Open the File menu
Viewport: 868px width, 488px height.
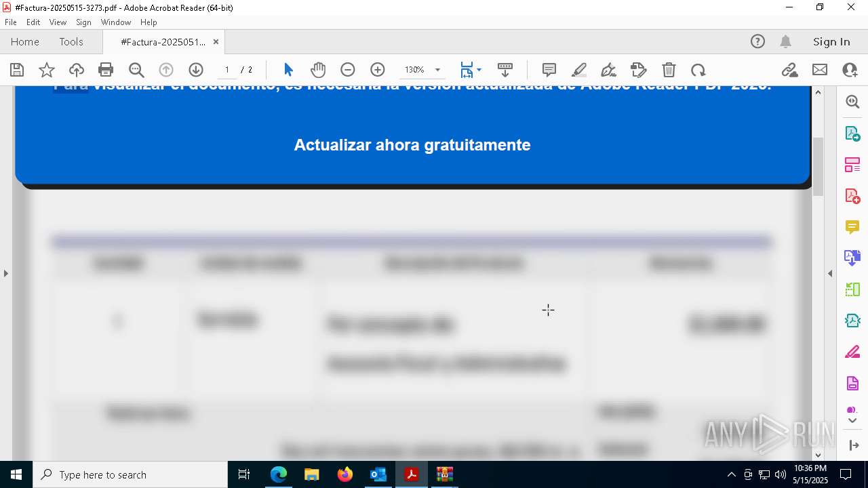click(11, 22)
